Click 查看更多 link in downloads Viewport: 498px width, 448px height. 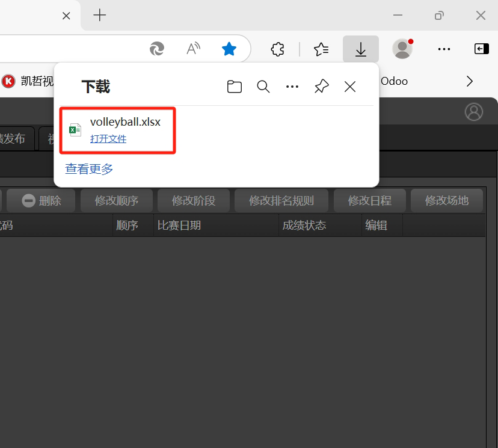[89, 169]
